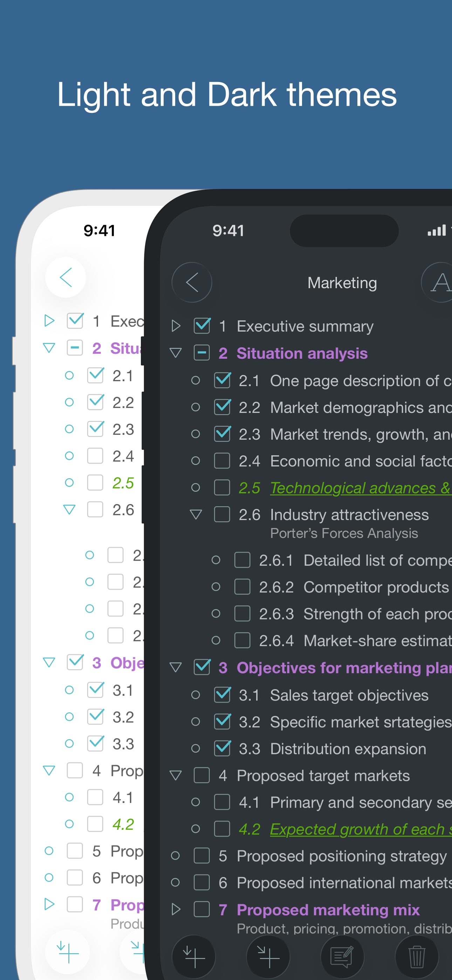This screenshot has width=452, height=980.
Task: Tap bullet beside 2.5 Technological advances row
Action: click(196, 487)
